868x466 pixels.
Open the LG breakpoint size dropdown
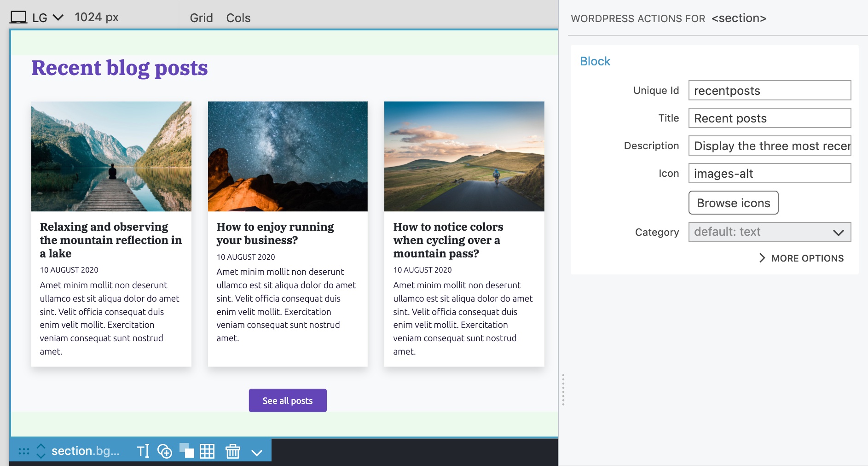coord(48,17)
